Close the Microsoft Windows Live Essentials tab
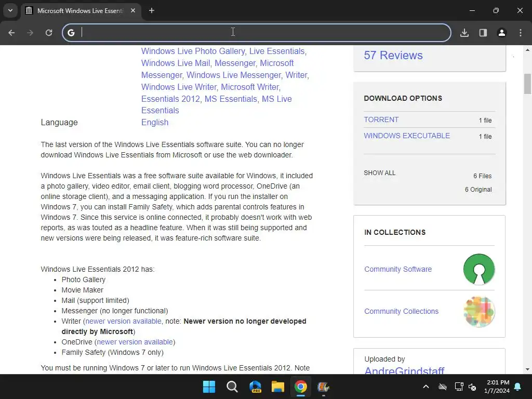 click(x=133, y=10)
